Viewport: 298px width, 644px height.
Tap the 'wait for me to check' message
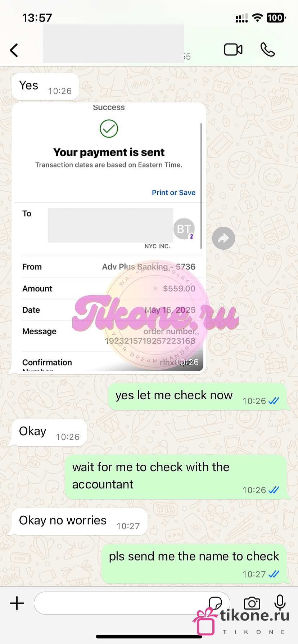tap(176, 477)
